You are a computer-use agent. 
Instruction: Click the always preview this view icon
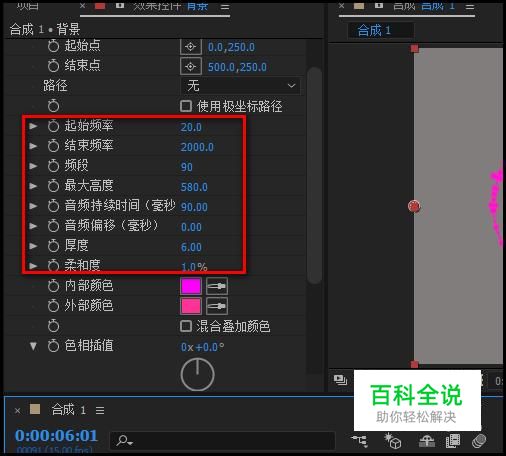340,380
